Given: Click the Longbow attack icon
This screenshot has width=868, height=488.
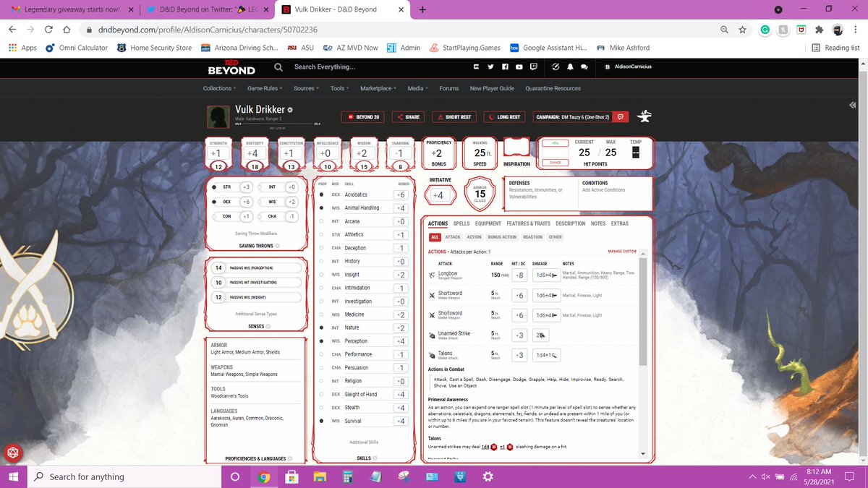Looking at the screenshot, I should [432, 275].
